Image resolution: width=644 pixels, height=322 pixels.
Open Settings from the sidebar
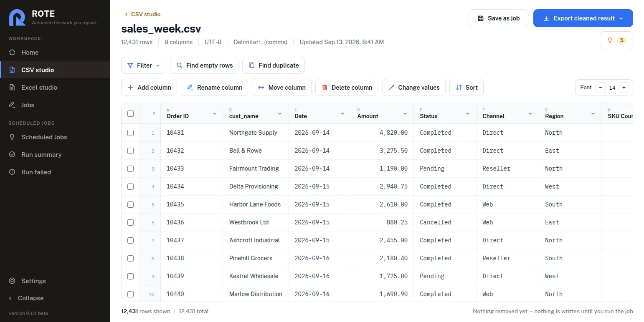pyautogui.click(x=55, y=281)
